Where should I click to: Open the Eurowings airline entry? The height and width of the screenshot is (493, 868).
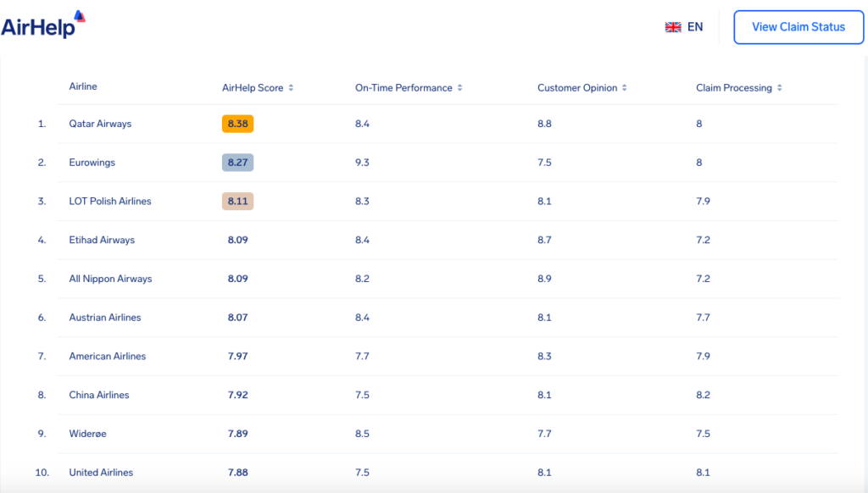tap(92, 162)
